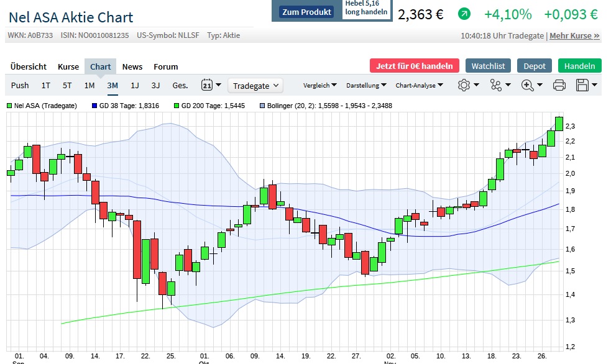Click the GD 200 Tage: 1,5445 legend label
Screen dimensions: 611x364
click(213, 106)
